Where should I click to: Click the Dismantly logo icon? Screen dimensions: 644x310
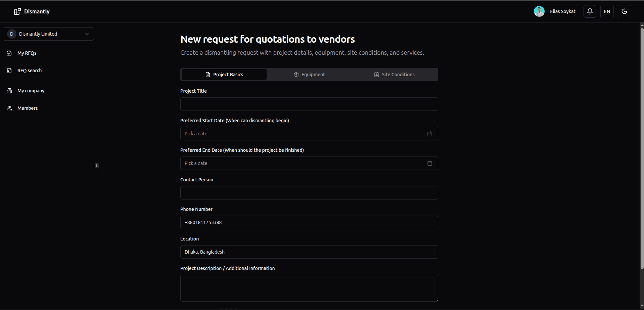(x=17, y=11)
